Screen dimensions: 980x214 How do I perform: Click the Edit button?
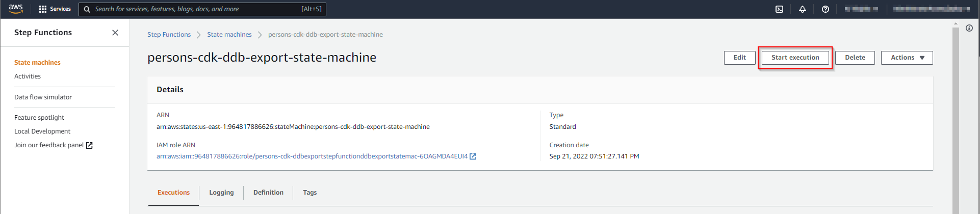[x=739, y=58]
